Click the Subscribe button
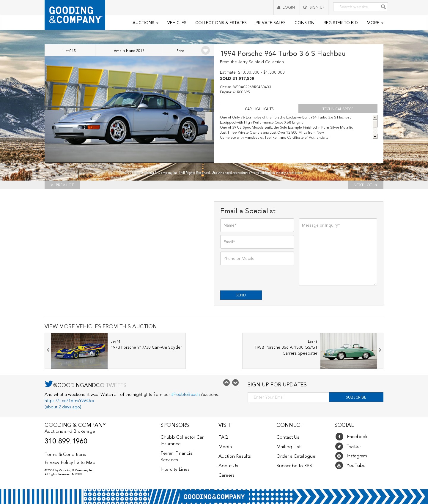428x504 pixels. pos(356,397)
